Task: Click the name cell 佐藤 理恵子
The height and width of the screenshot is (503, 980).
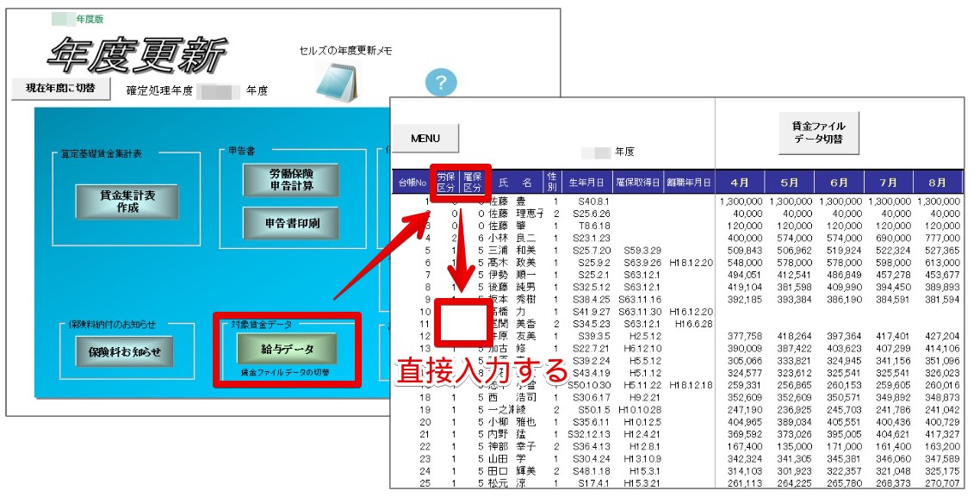Action: [x=516, y=214]
